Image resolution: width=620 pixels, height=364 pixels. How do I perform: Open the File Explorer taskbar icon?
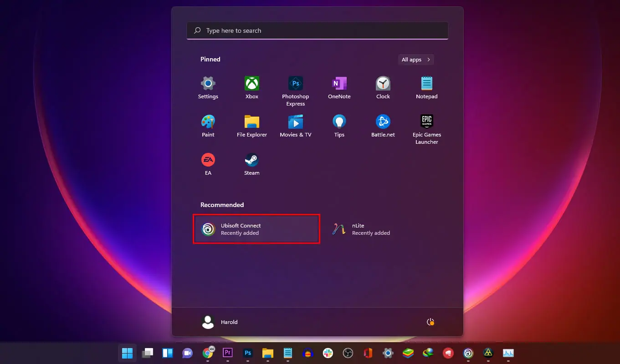pyautogui.click(x=268, y=353)
